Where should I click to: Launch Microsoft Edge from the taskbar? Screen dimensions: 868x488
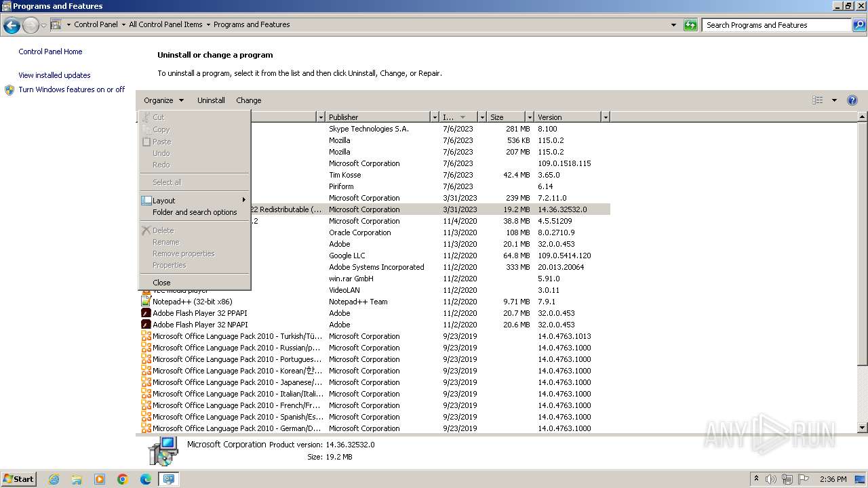[x=146, y=479]
